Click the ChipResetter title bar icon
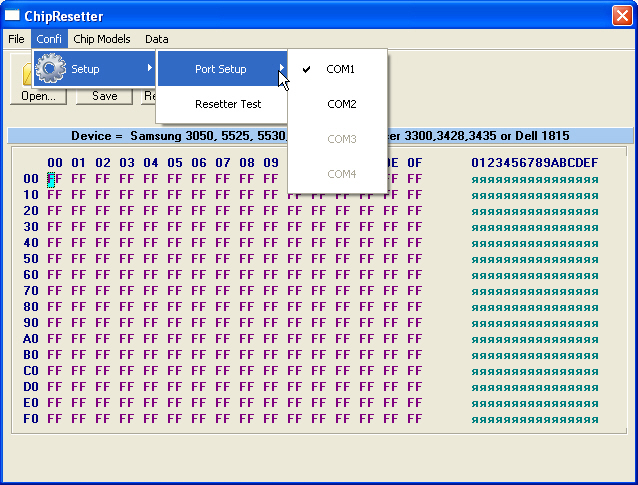The height and width of the screenshot is (485, 638). point(13,16)
